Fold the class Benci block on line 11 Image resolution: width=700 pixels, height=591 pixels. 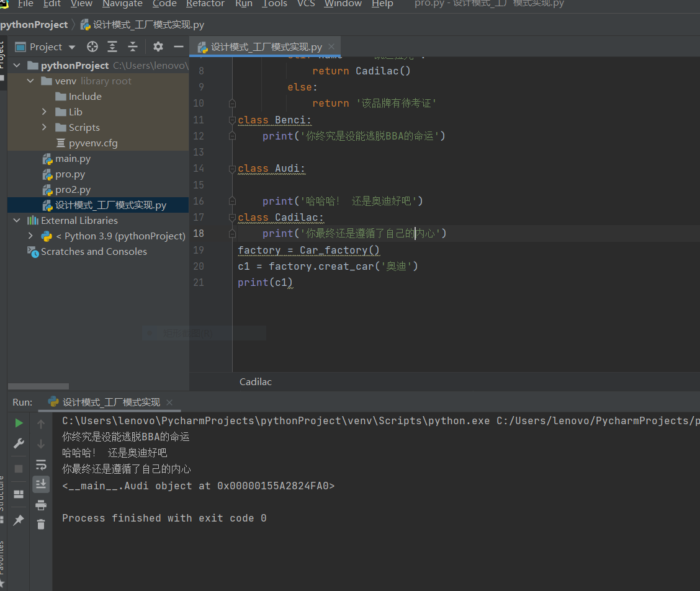232,120
